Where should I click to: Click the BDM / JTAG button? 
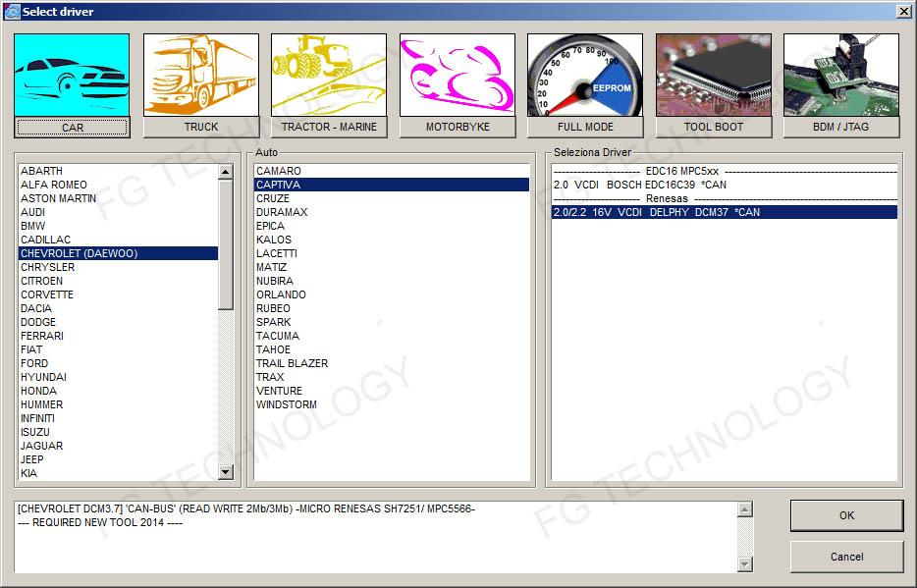point(841,127)
